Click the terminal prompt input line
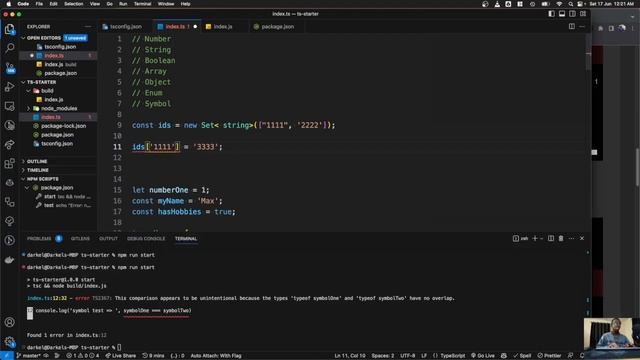The image size is (640, 360). [x=74, y=347]
